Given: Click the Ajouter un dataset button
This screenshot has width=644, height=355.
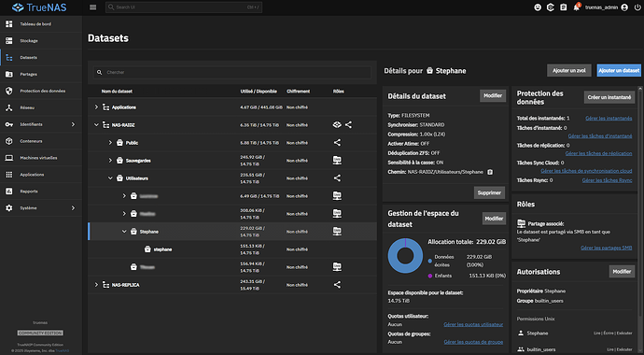Looking at the screenshot, I should click(x=619, y=71).
